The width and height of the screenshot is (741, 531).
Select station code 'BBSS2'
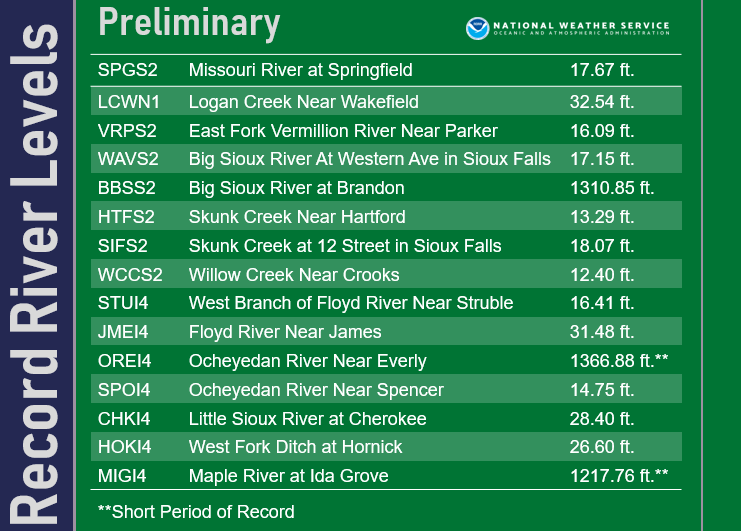point(127,188)
